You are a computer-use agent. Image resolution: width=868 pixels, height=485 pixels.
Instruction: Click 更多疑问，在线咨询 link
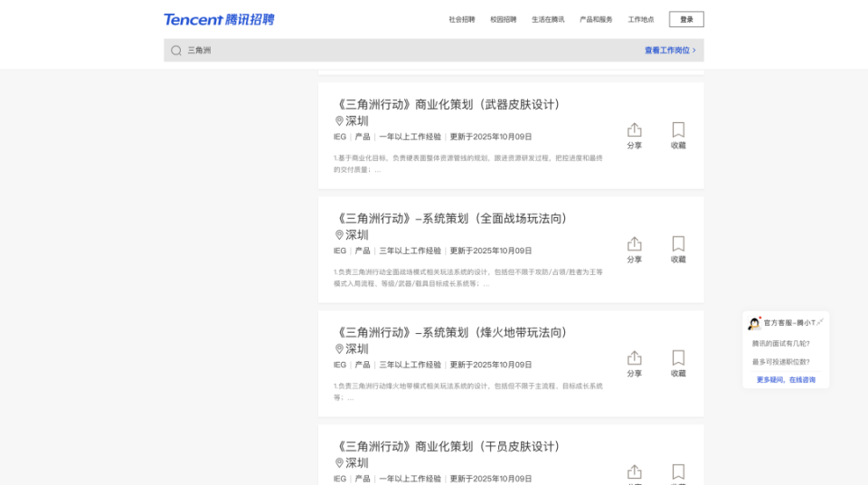[786, 380]
